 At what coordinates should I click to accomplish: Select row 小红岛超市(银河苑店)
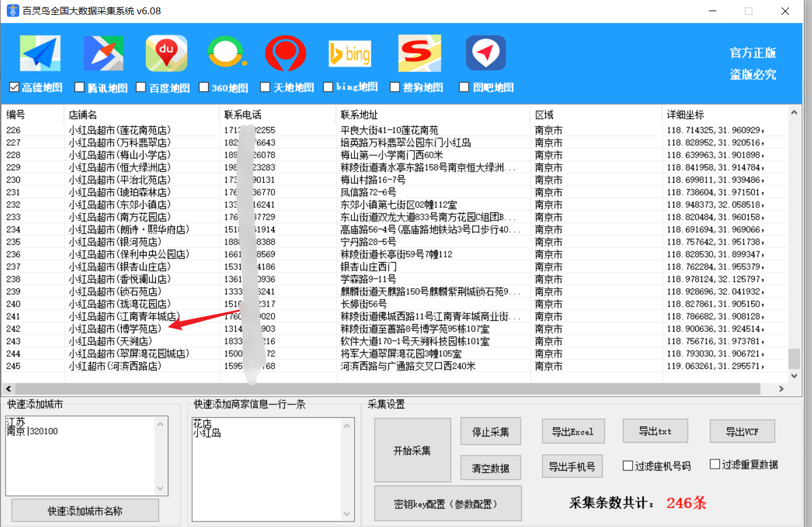(x=394, y=242)
